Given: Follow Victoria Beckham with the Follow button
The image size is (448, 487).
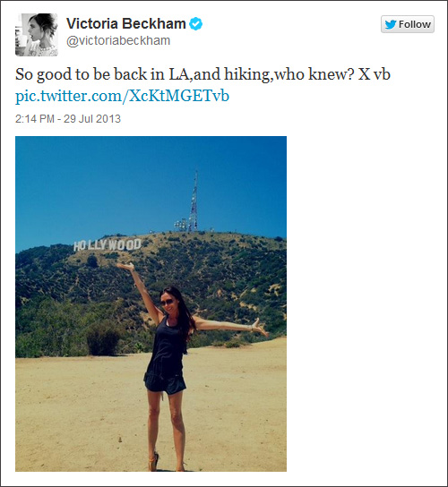Looking at the screenshot, I should click(408, 24).
